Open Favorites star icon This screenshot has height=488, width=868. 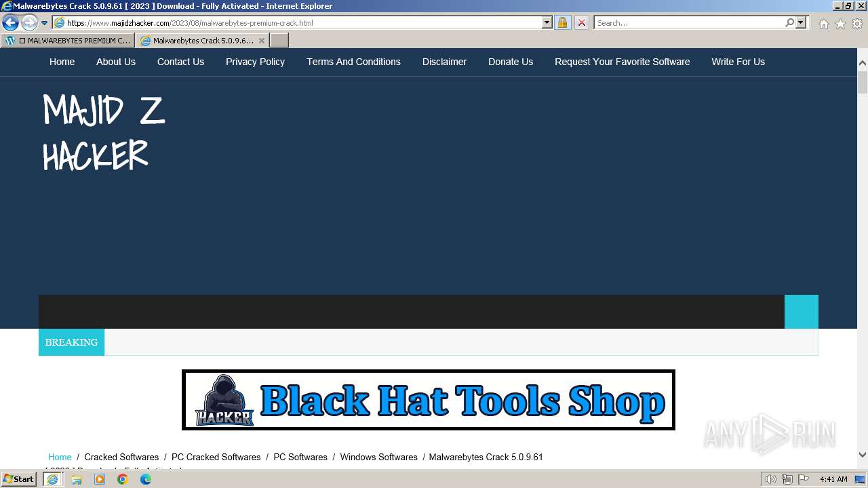(x=840, y=24)
